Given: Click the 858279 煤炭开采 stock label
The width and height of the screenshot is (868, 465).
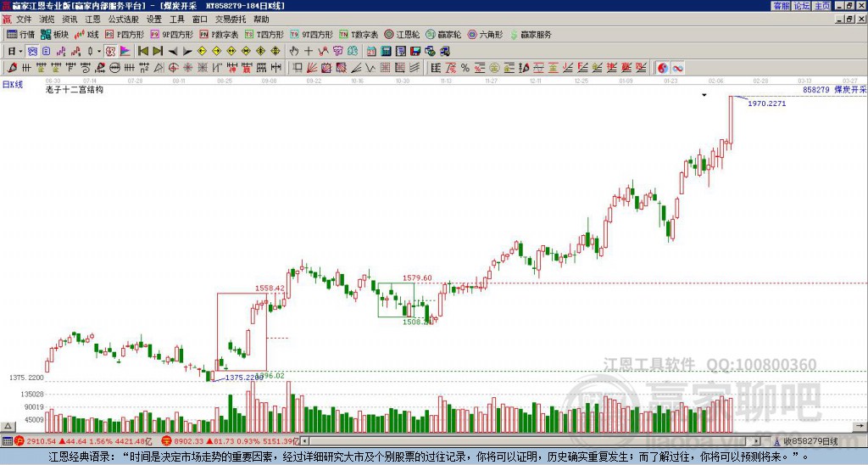Looking at the screenshot, I should 834,89.
